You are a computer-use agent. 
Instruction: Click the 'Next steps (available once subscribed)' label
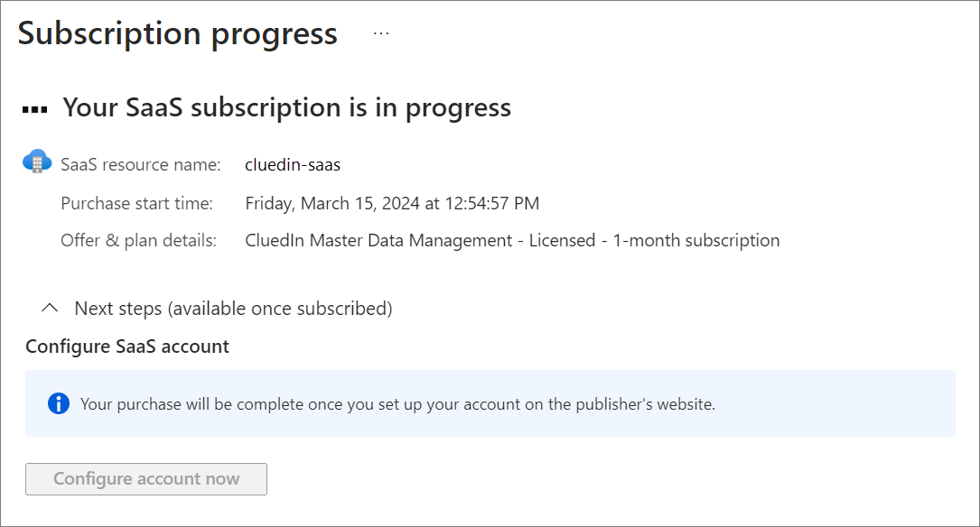click(233, 309)
